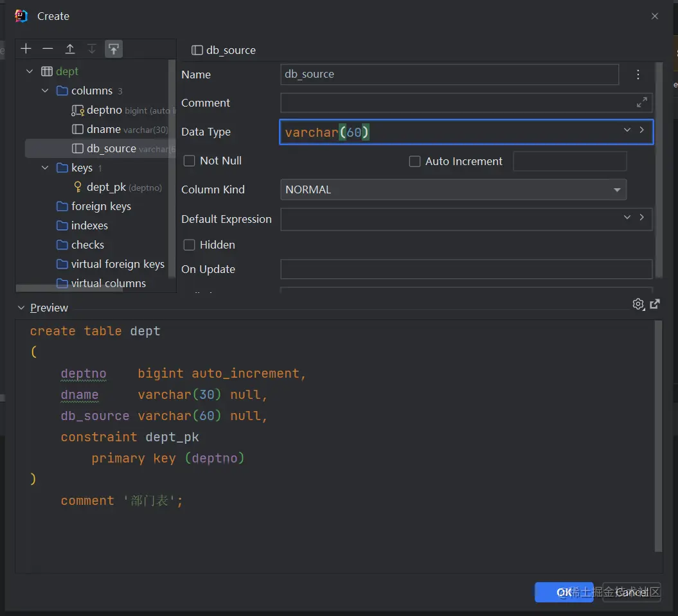Click the Auto Increment value field
Image resolution: width=678 pixels, height=616 pixels.
(x=569, y=161)
